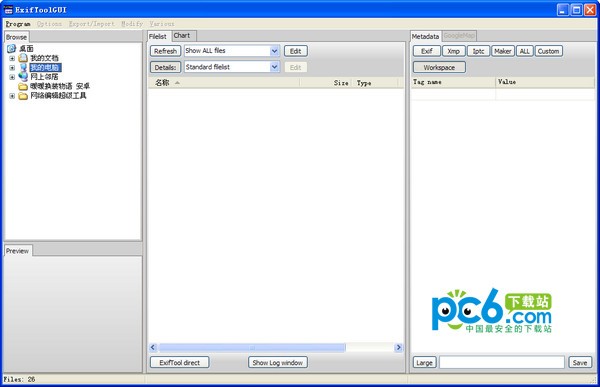The image size is (600, 387).
Task: Switch to Workspace metadata view
Action: [x=439, y=67]
